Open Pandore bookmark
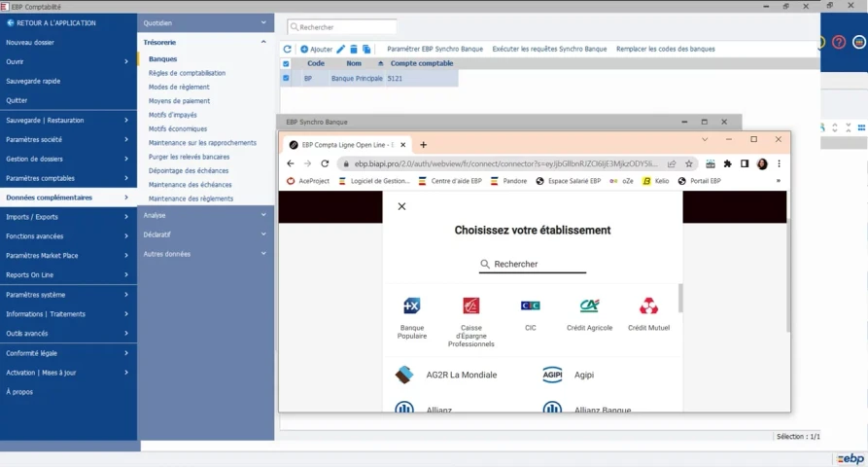The height and width of the screenshot is (467, 868). click(x=508, y=181)
